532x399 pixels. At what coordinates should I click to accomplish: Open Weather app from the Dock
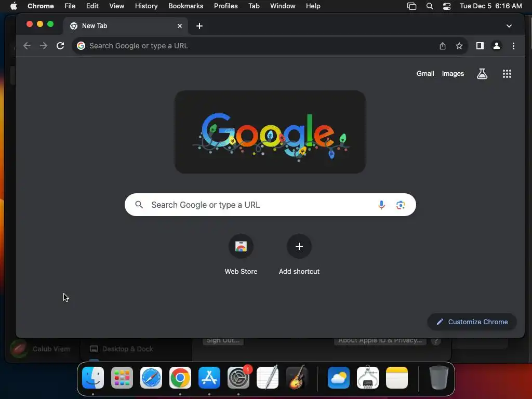tap(339, 378)
